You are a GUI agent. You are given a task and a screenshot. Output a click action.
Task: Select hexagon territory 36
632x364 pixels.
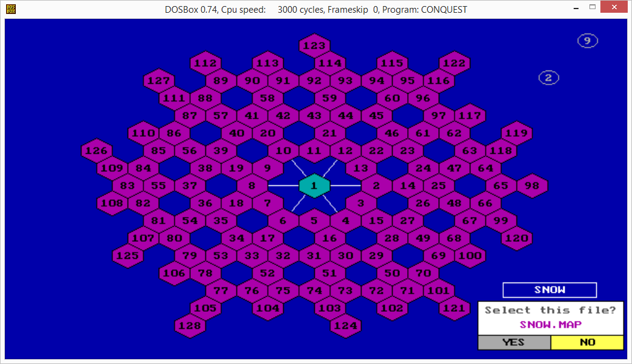[x=205, y=203]
